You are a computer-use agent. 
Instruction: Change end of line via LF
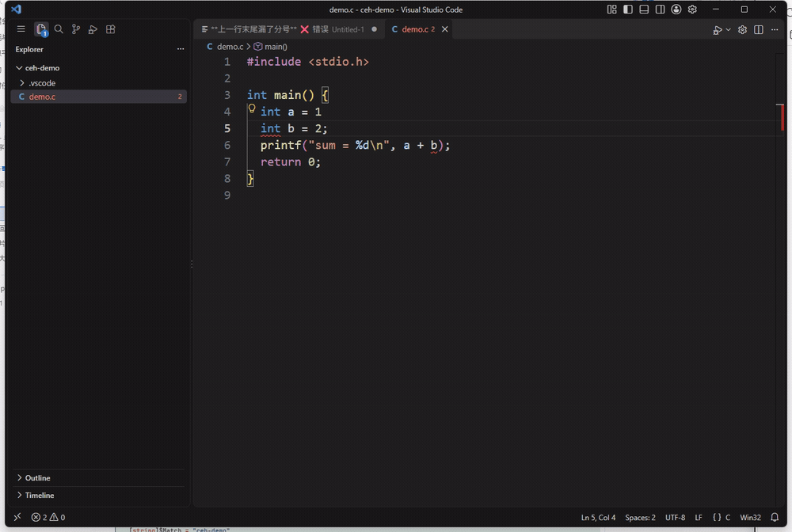click(699, 518)
